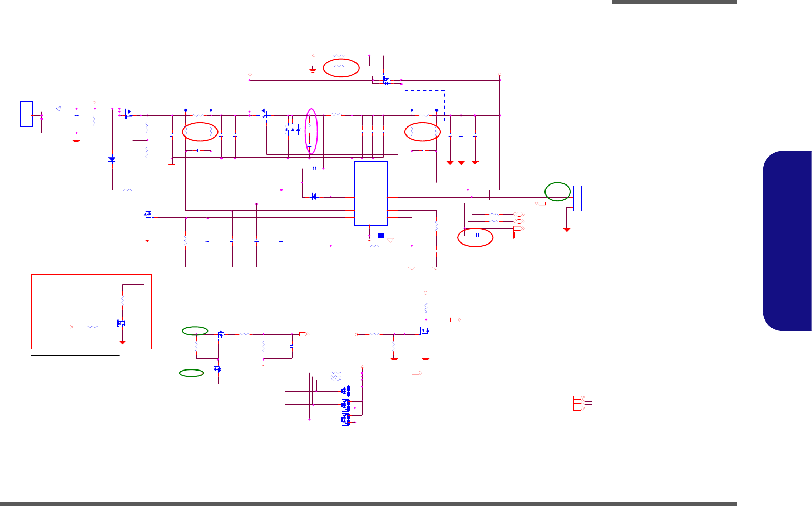Select the capacitor inside the lower-right red oval

477,236
